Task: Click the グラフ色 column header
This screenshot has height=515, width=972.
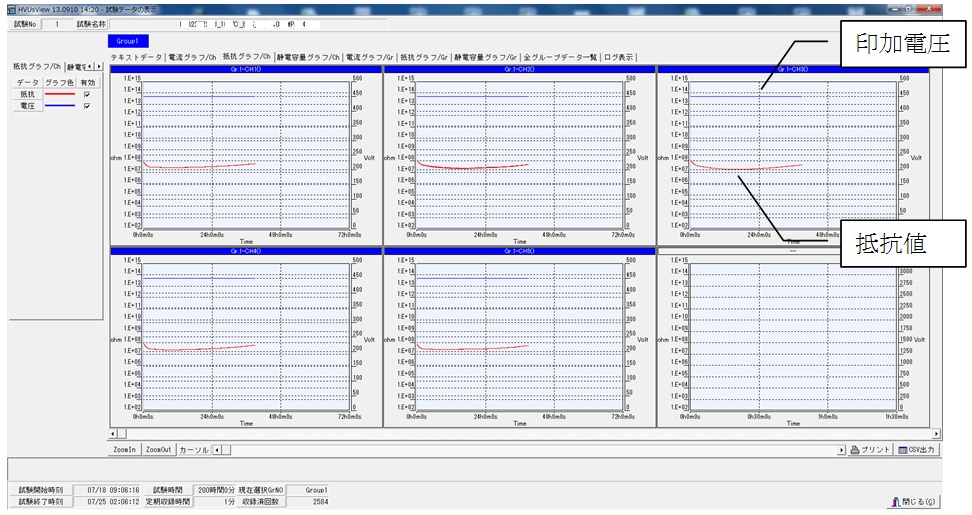Action: coord(60,82)
